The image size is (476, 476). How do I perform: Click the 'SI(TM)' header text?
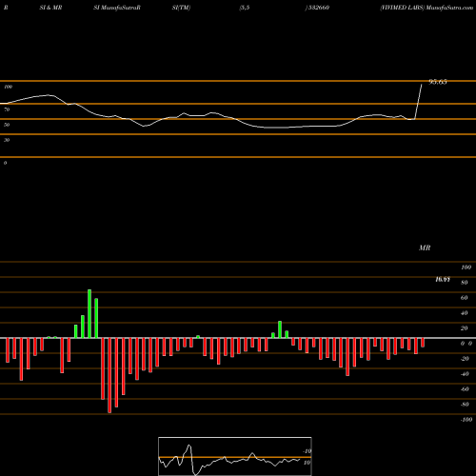181,8
